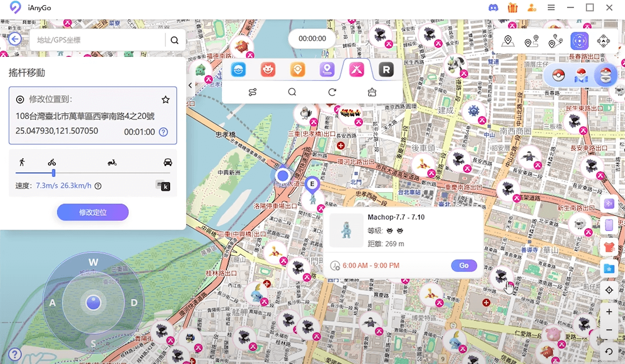Image resolution: width=625 pixels, height=364 pixels.
Task: Open help next to the 00:01:00 timer
Action: coord(163,132)
